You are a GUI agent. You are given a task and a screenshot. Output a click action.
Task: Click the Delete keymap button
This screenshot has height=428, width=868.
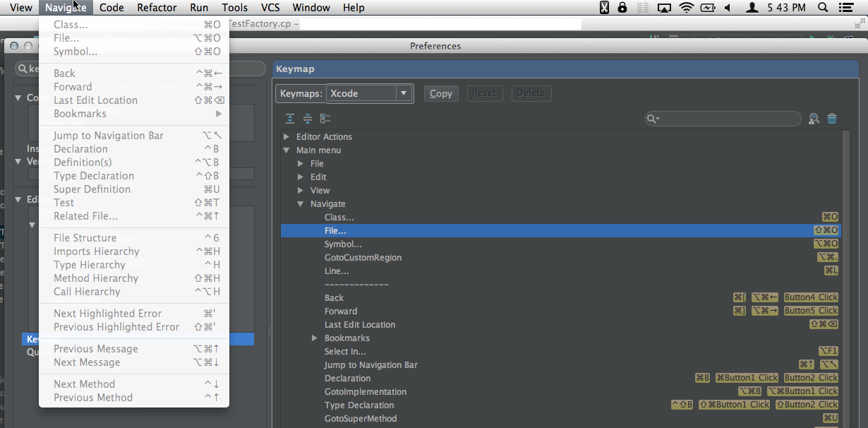pyautogui.click(x=531, y=93)
